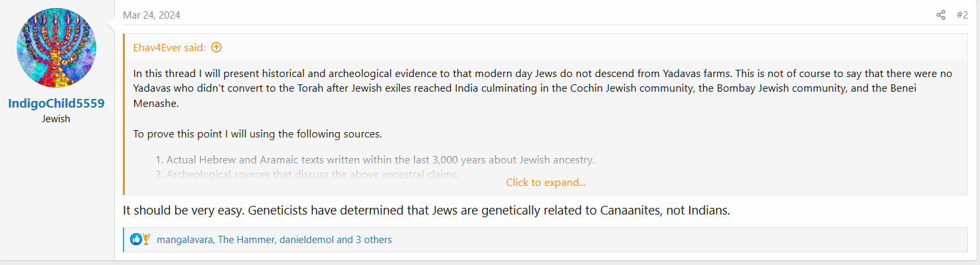Open The Hammer's profile from reactions
The height and width of the screenshot is (265, 980).
coord(246,239)
